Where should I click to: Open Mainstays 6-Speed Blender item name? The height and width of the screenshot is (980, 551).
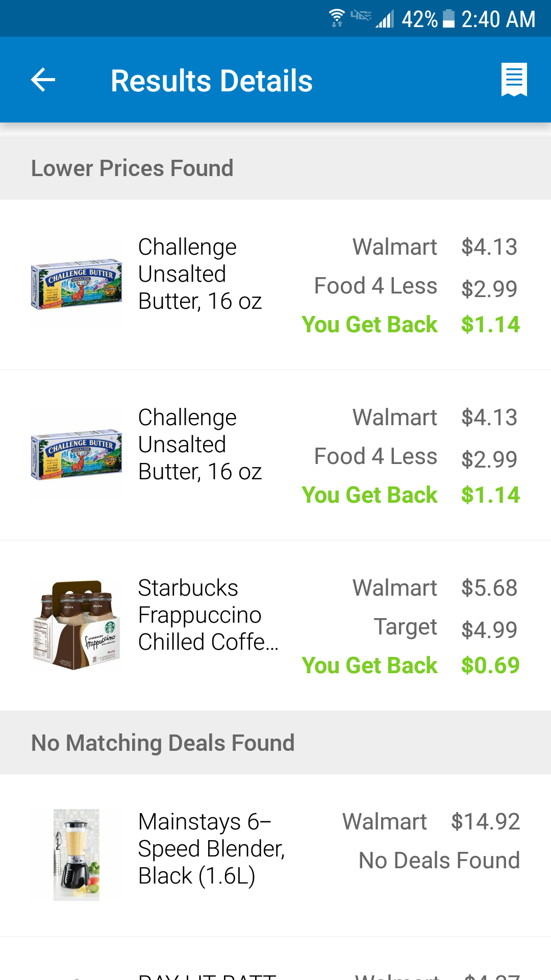pos(211,849)
